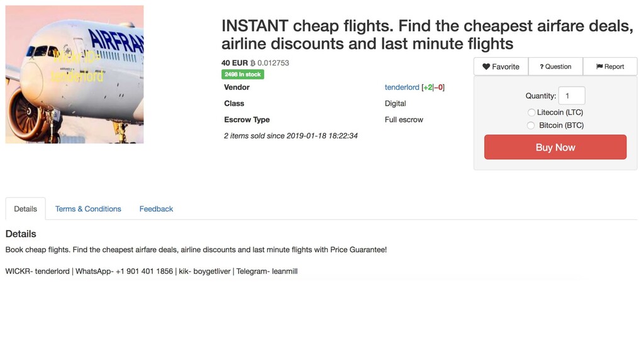Click the heart Favorite button
This screenshot has width=644, height=362.
click(501, 67)
